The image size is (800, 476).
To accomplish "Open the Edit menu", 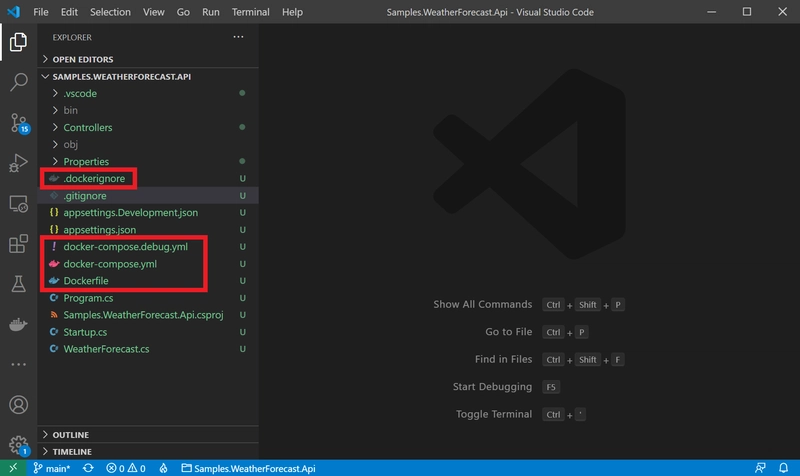I will tap(69, 12).
